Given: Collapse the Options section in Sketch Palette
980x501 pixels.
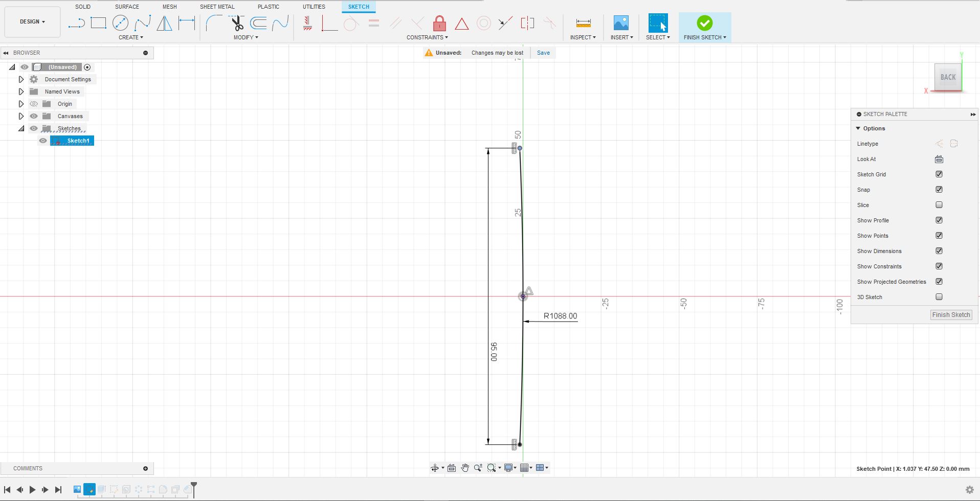Looking at the screenshot, I should (858, 128).
